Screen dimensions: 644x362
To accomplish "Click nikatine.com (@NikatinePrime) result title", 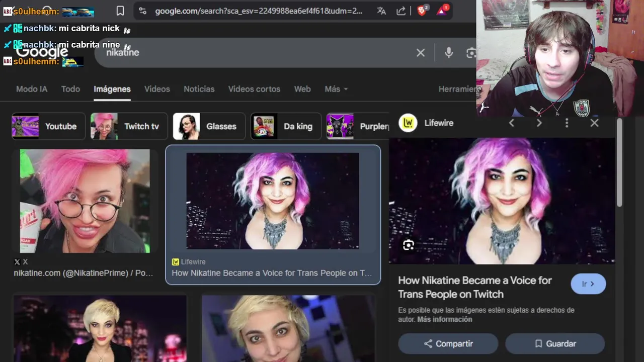I will [84, 273].
